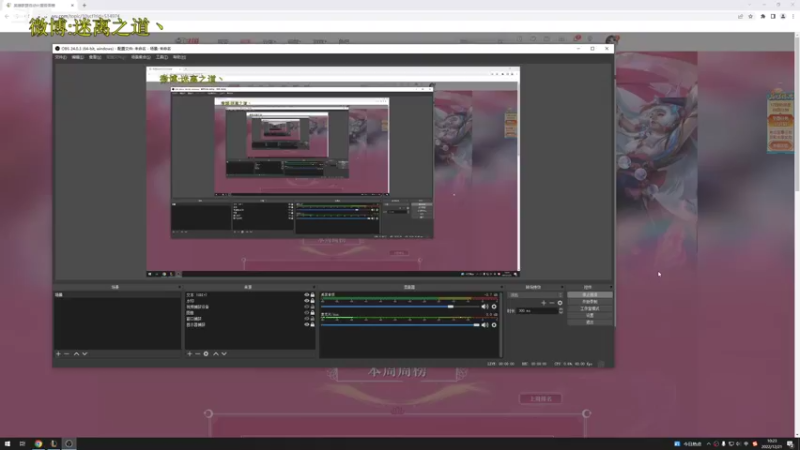Open OBS 文件 menu
Image resolution: width=800 pixels, height=450 pixels.
coord(60,57)
